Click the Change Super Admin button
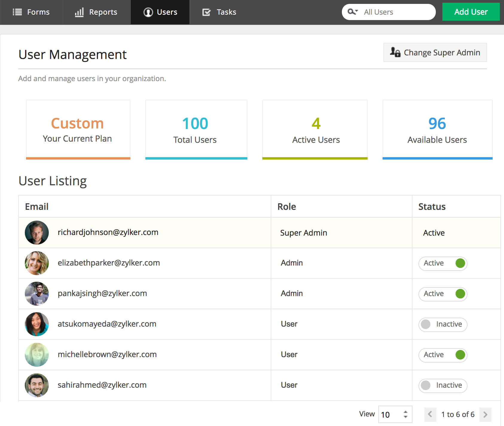 click(435, 52)
